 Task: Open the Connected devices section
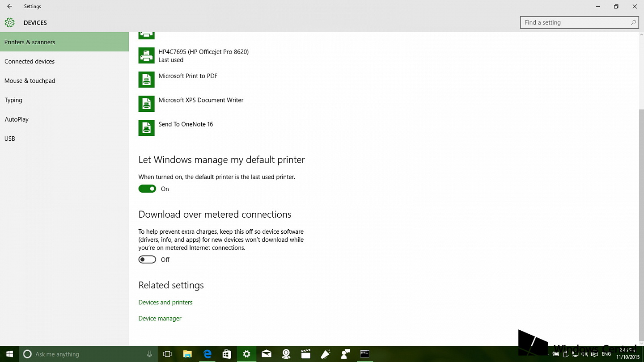point(64,61)
